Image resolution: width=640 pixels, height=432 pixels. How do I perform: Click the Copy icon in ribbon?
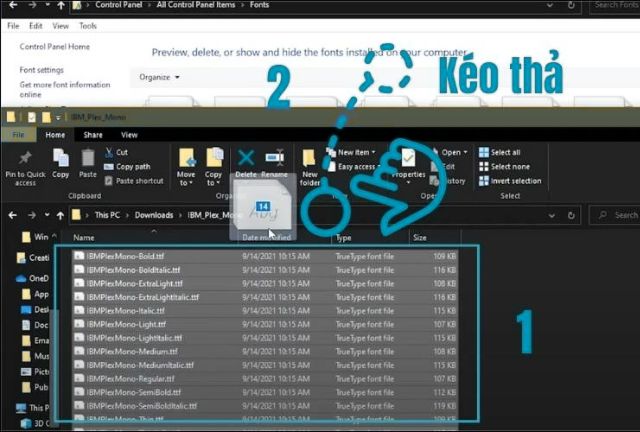pyautogui.click(x=61, y=158)
